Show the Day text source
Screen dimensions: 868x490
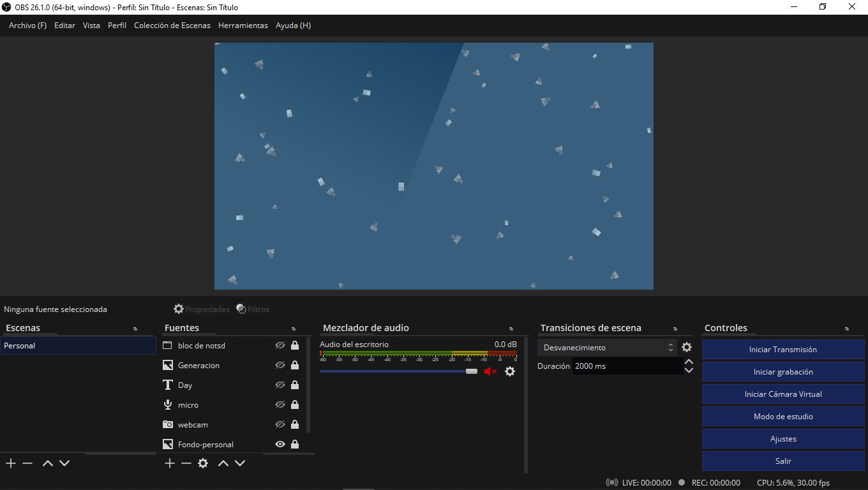click(280, 385)
